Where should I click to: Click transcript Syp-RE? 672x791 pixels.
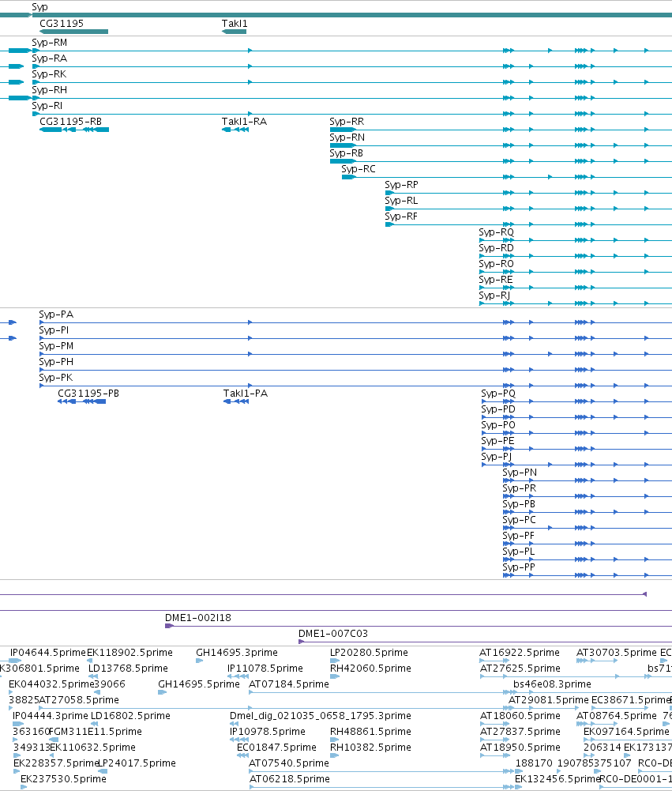pyautogui.click(x=496, y=280)
